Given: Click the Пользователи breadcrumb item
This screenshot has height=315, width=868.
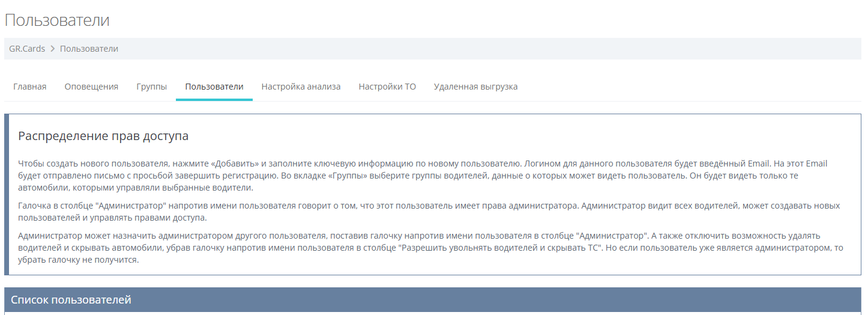Looking at the screenshot, I should [x=89, y=49].
